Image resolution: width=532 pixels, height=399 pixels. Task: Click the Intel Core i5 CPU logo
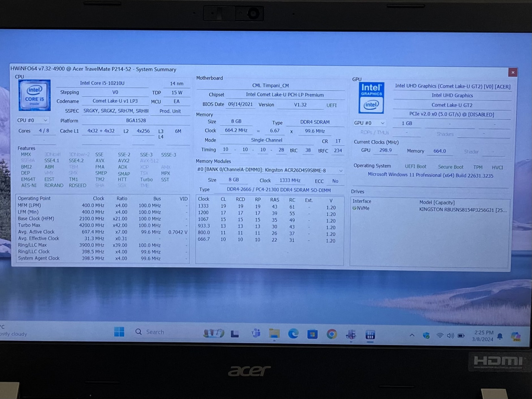(x=34, y=96)
